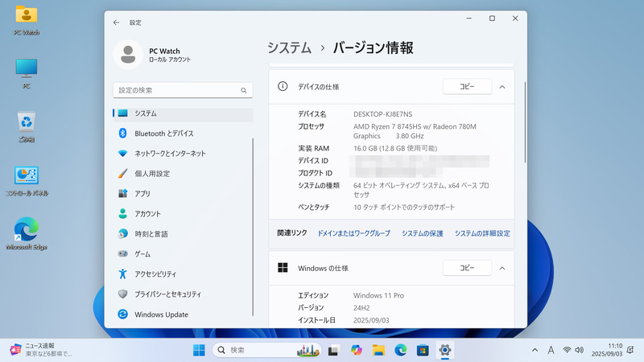Click the Bluetooth icon in the sidebar
The height and width of the screenshot is (362, 644).
(x=122, y=133)
